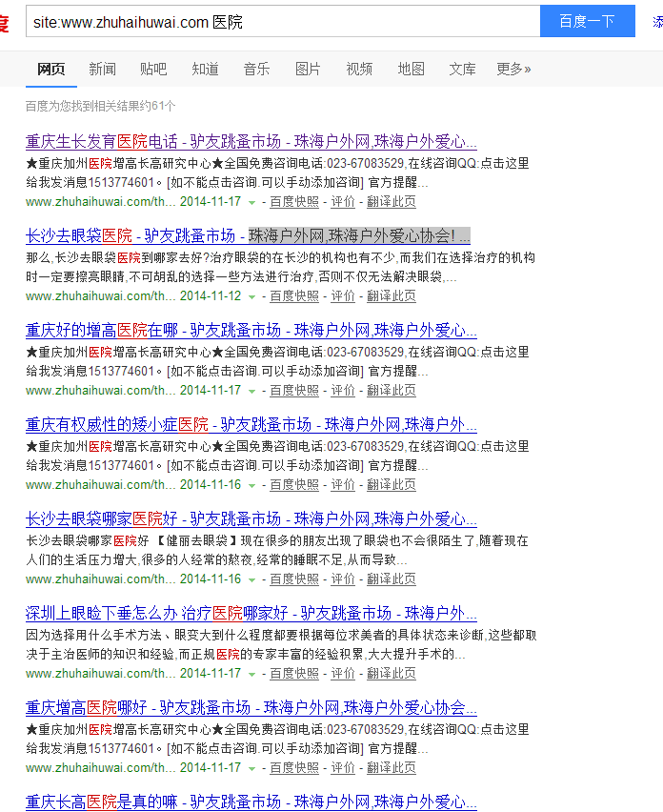Open result 长沙去眼袋哪家医院好
This screenshot has height=812, width=663.
click(251, 518)
